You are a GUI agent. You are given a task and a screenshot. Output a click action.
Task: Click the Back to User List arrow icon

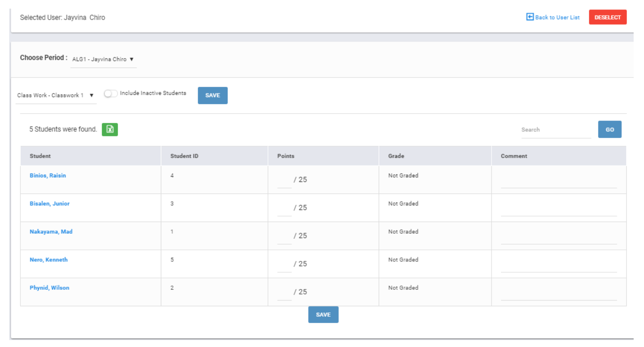tap(530, 17)
